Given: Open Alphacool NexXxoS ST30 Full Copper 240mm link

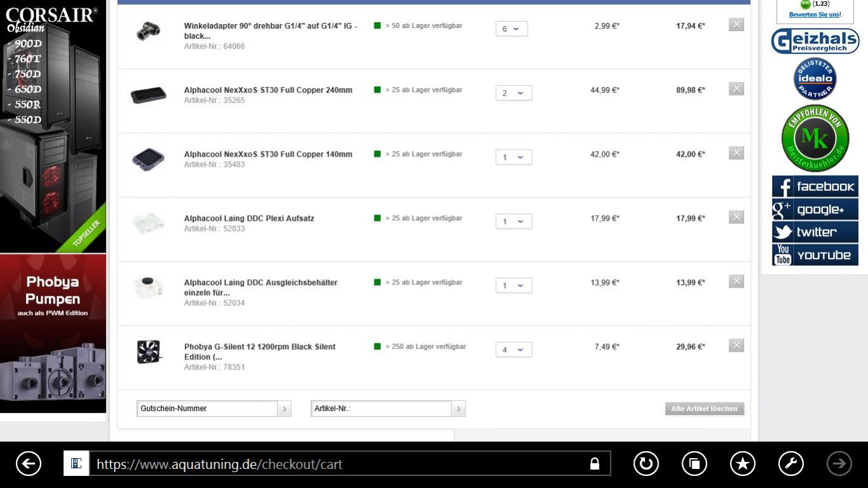Looking at the screenshot, I should 268,90.
